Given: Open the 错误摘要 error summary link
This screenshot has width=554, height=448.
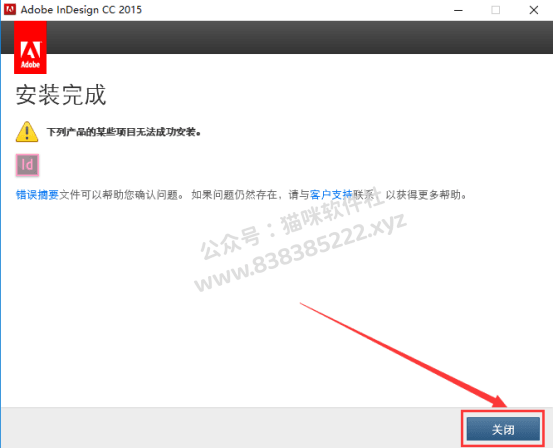Looking at the screenshot, I should click(x=37, y=195).
